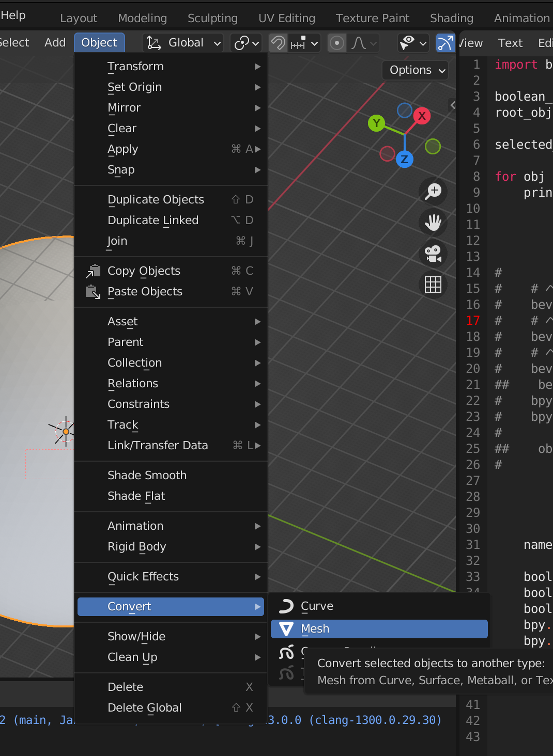Click the sidebar collapse arrow in viewport
This screenshot has height=756, width=553.
click(x=453, y=105)
